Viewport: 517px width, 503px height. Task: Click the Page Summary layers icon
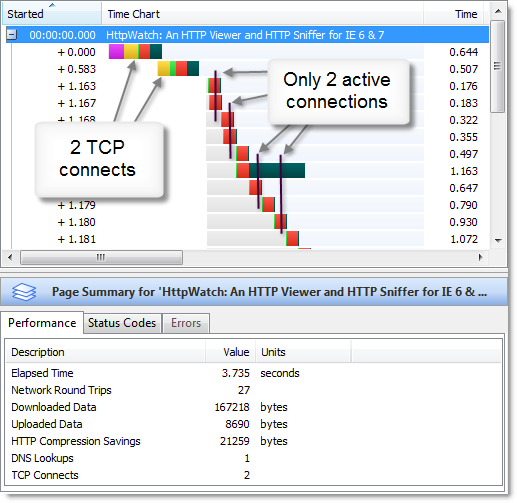coord(24,292)
